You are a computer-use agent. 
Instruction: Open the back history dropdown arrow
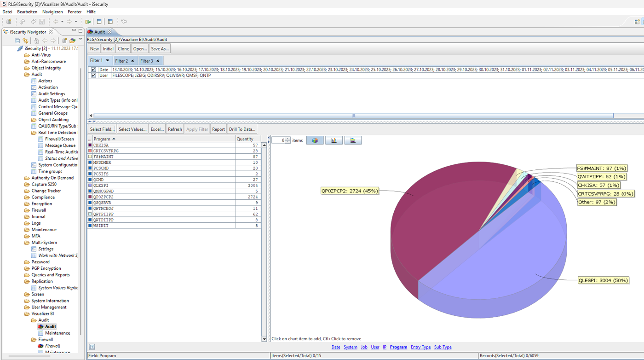62,22
